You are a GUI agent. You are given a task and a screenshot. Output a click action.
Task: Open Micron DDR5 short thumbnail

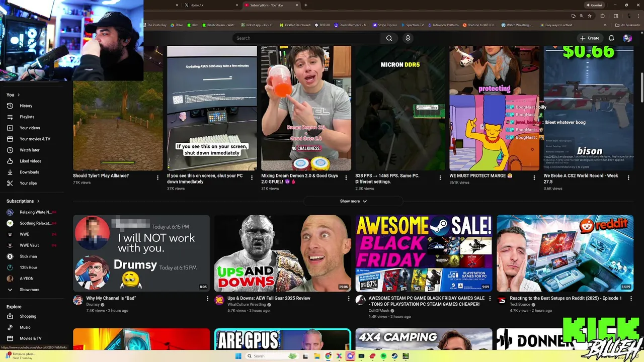[x=400, y=108]
